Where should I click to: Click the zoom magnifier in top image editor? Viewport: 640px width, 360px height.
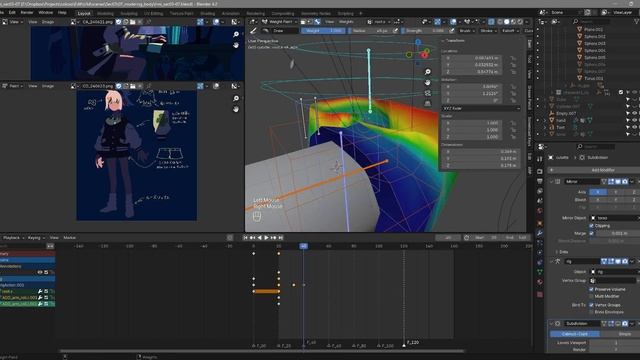[236, 34]
